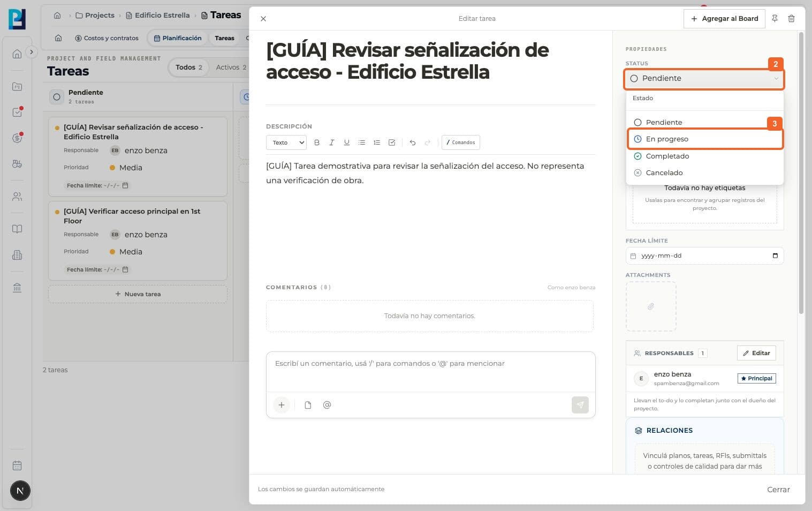Insert a mention with the @ icon

[x=327, y=405]
